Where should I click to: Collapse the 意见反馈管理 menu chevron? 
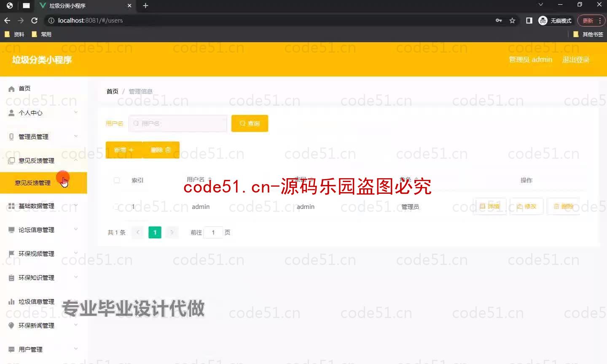[76, 160]
